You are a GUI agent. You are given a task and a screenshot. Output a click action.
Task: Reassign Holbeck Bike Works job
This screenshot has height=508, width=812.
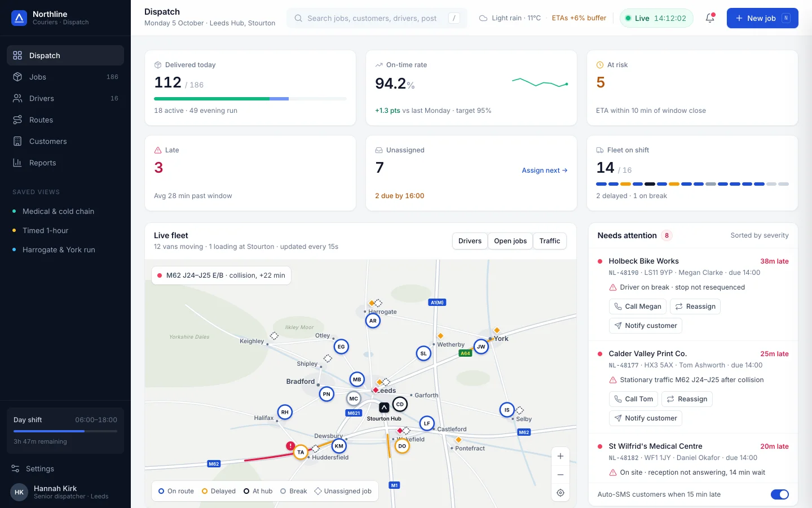pos(695,306)
